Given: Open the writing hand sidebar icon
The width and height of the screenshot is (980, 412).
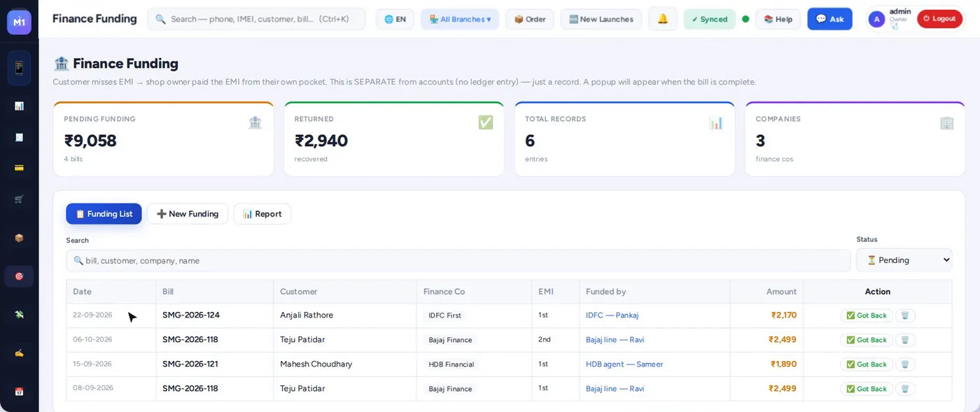Looking at the screenshot, I should click(19, 353).
